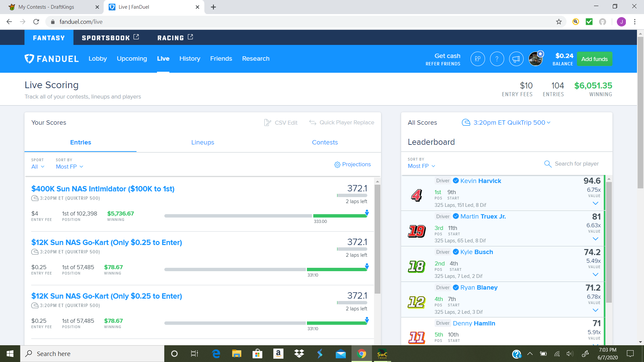Click the PP rewards icon

click(x=477, y=59)
